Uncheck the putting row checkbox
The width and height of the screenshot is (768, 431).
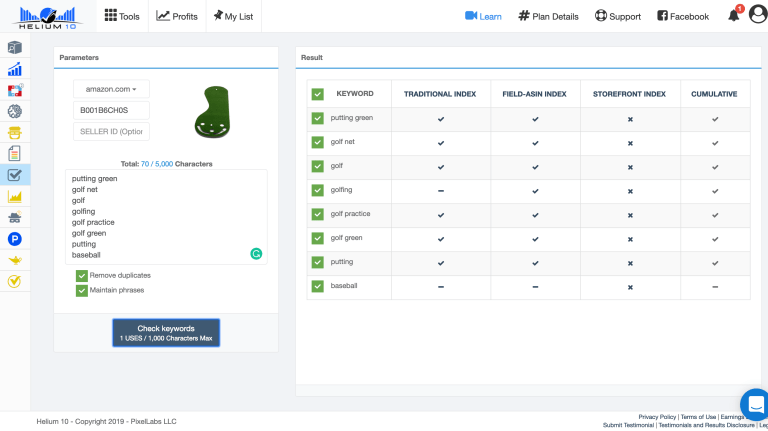(317, 262)
